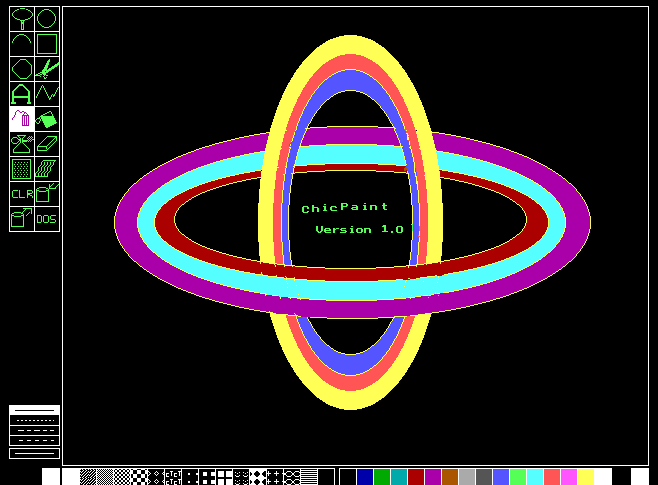Select the polygon (octagon) tool
The image size is (658, 485).
22,69
